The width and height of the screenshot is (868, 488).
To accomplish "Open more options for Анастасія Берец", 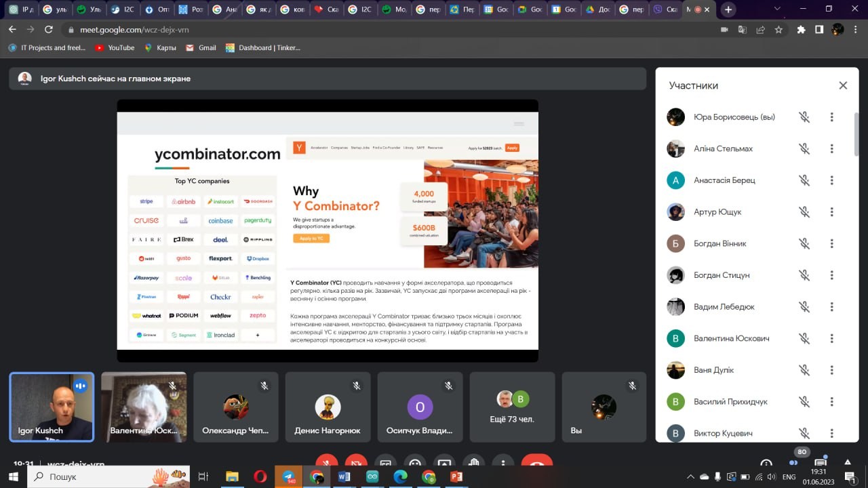I will 831,180.
